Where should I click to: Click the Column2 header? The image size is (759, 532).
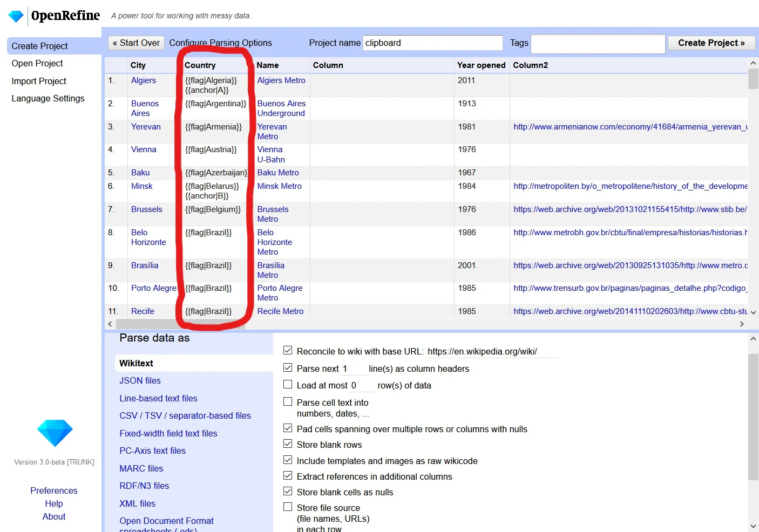point(530,65)
